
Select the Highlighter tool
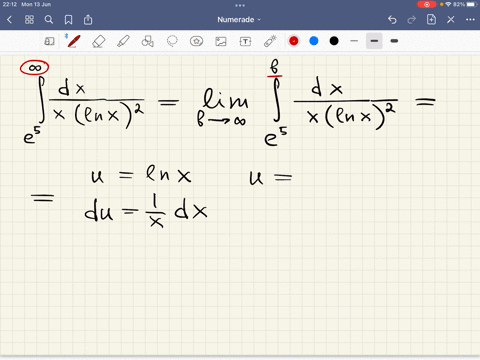[x=123, y=41]
